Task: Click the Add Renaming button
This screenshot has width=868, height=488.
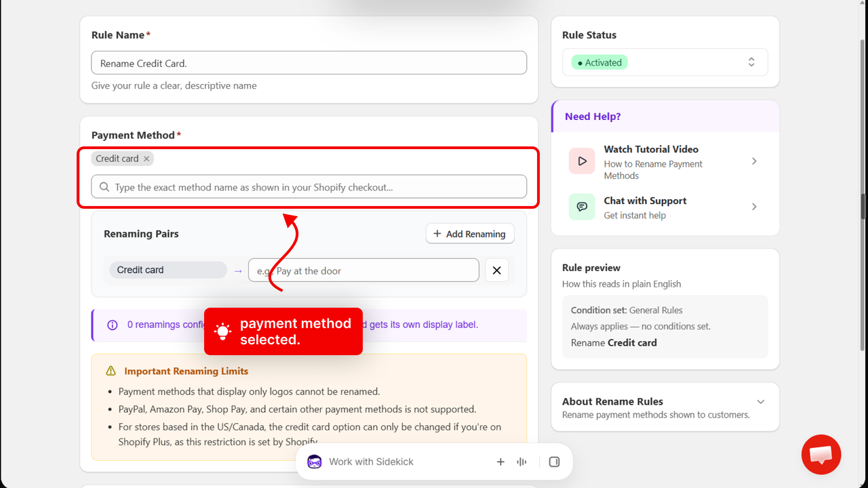Action: [x=470, y=234]
